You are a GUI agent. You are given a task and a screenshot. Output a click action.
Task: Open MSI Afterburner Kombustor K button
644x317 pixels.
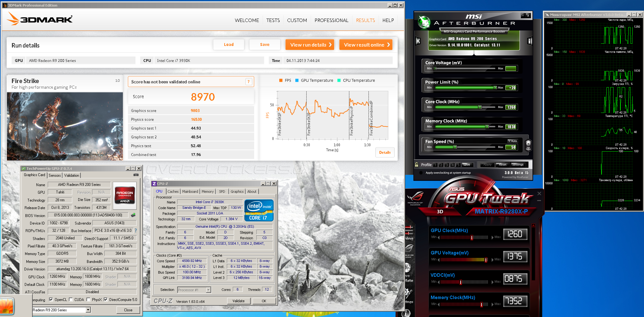click(418, 41)
